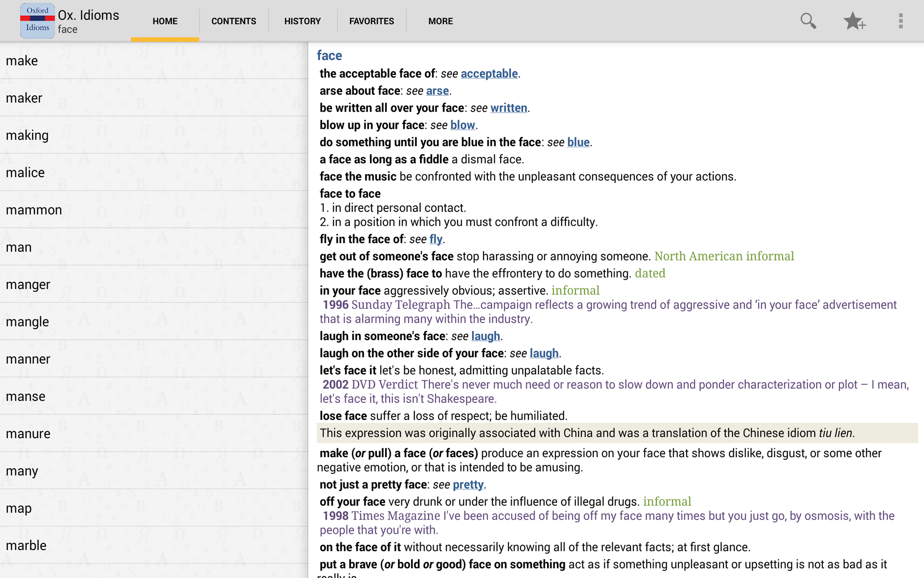Jump to the 'pretty' entry link

point(468,485)
